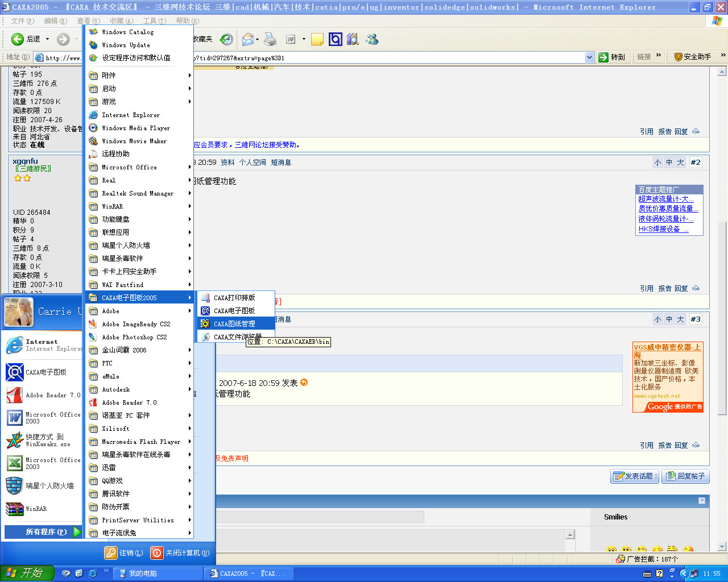Click the Print toolbar icon
The height and width of the screenshot is (582, 728).
(271, 39)
